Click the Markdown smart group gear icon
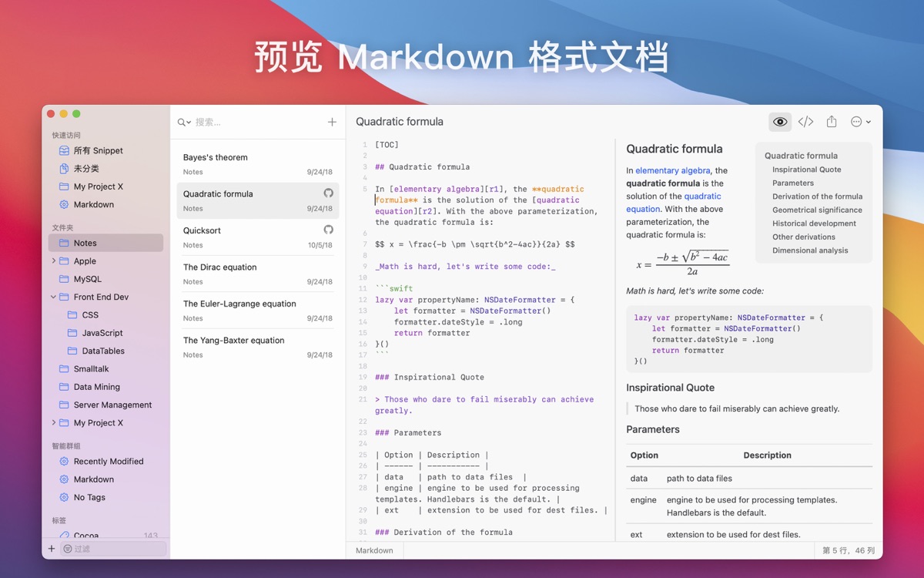Viewport: 924px width, 578px height. (64, 479)
